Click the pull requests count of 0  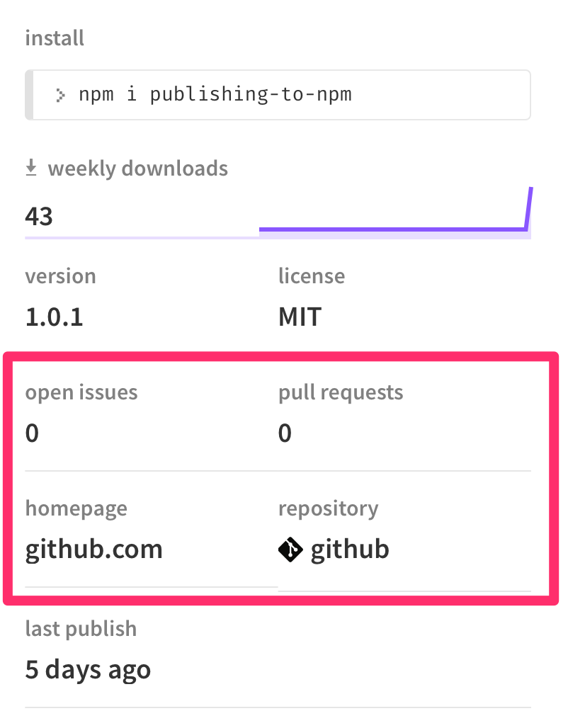pyautogui.click(x=285, y=433)
